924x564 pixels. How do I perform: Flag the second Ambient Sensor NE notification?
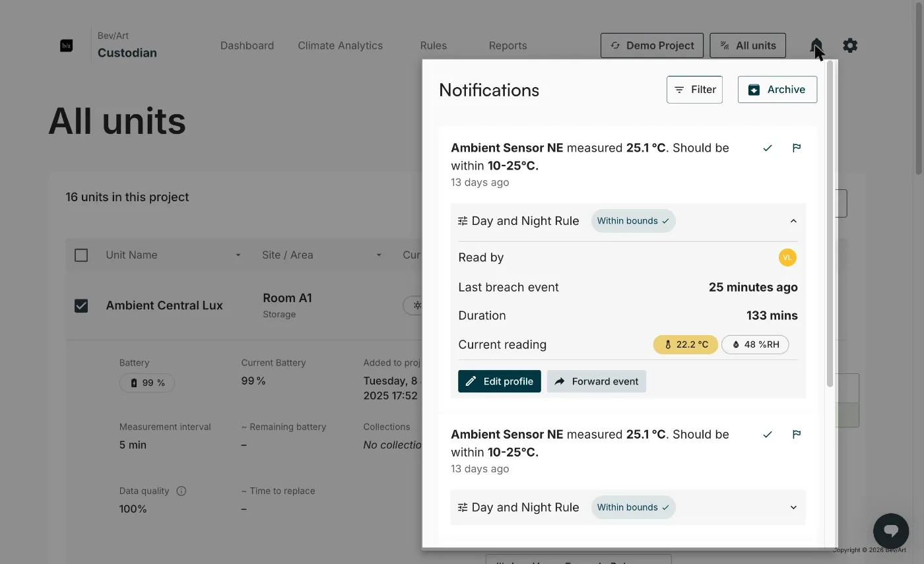(797, 435)
